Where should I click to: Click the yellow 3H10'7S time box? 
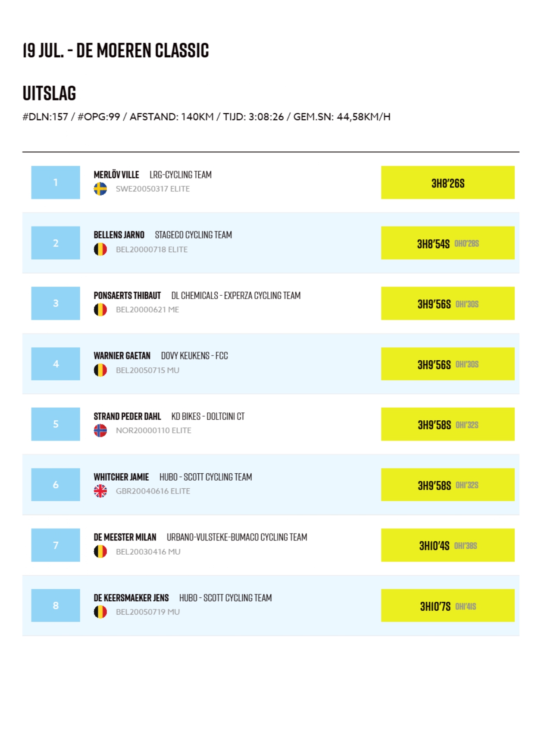[447, 606]
